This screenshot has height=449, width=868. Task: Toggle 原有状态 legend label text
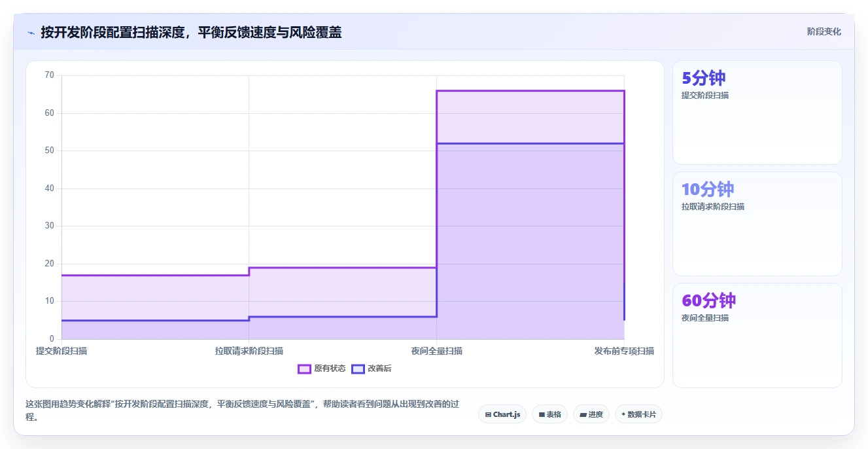[330, 368]
